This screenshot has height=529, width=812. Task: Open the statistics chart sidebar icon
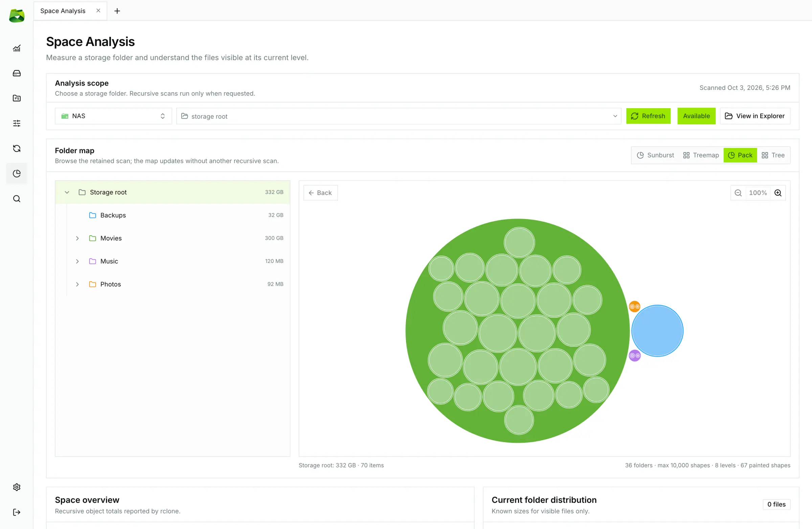16,48
